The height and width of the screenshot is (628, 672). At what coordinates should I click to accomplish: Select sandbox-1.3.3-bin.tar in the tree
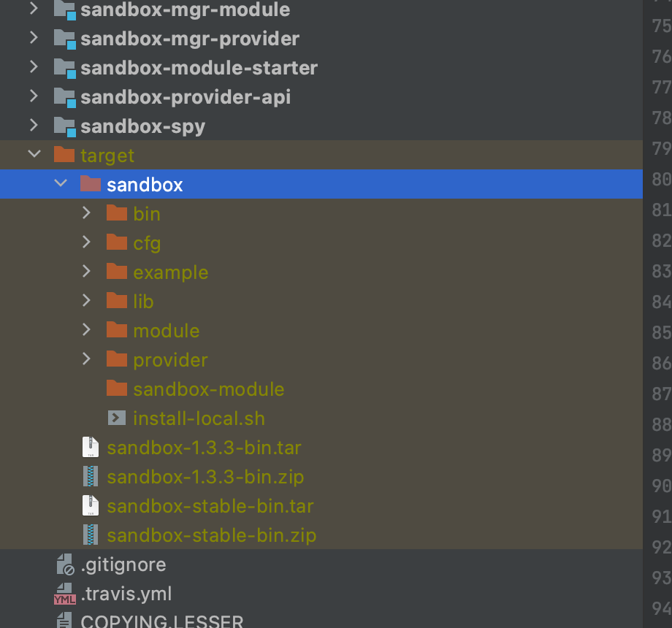point(203,447)
